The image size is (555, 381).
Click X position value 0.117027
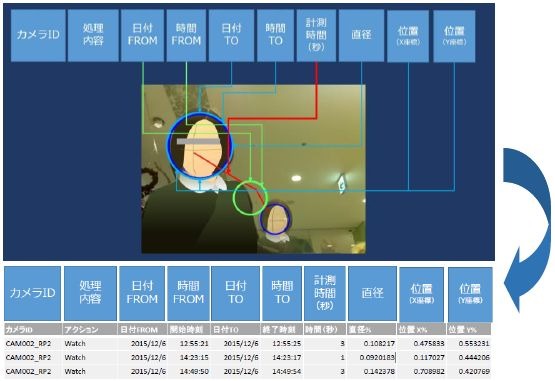429,358
